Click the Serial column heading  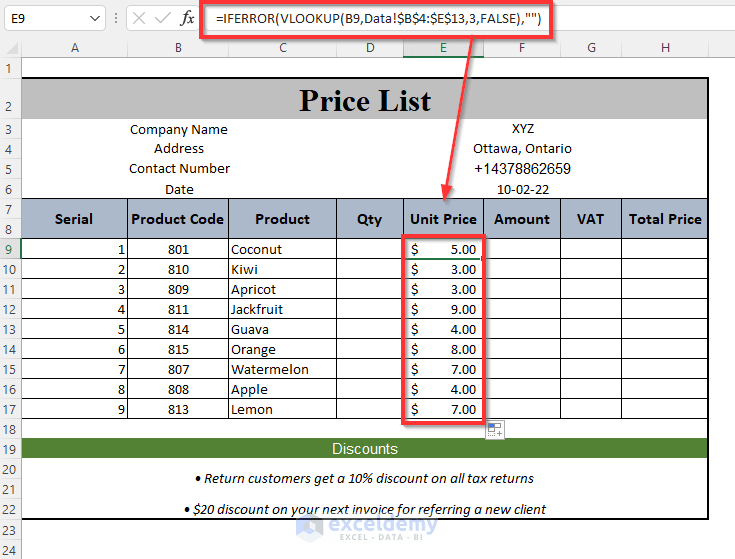pyautogui.click(x=74, y=219)
